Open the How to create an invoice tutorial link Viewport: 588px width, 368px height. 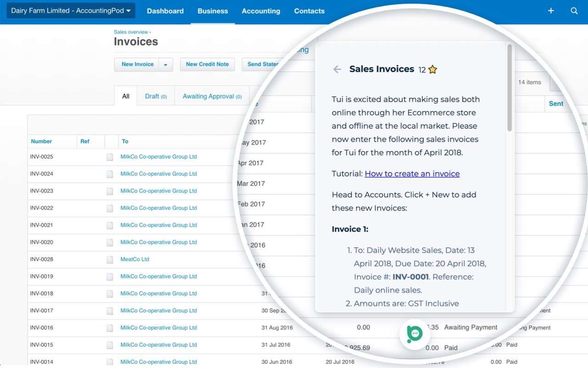412,173
